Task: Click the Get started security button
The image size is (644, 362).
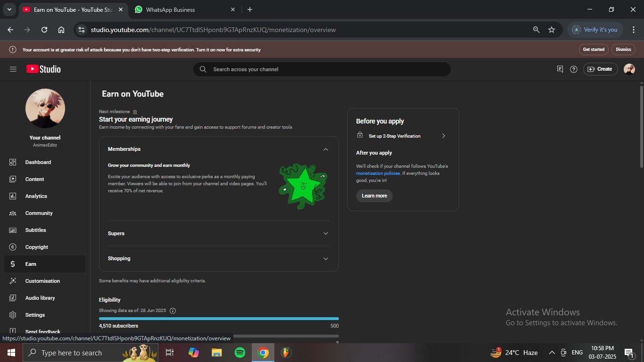Action: coord(594,49)
